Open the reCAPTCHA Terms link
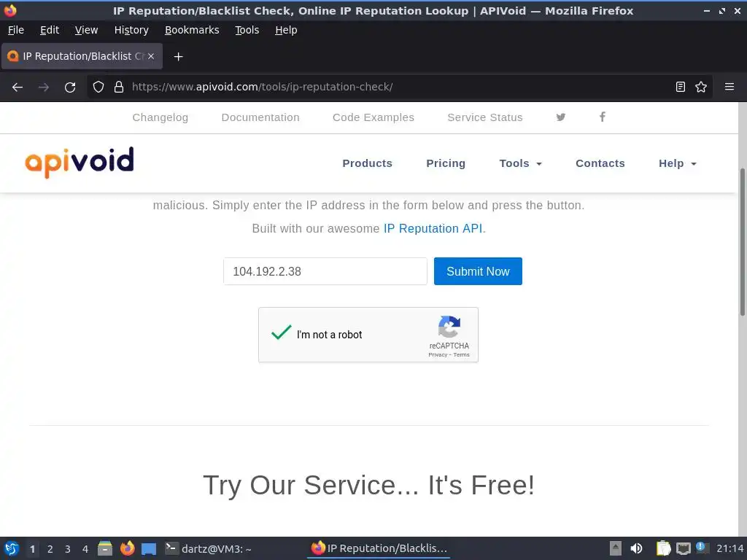 pos(461,355)
